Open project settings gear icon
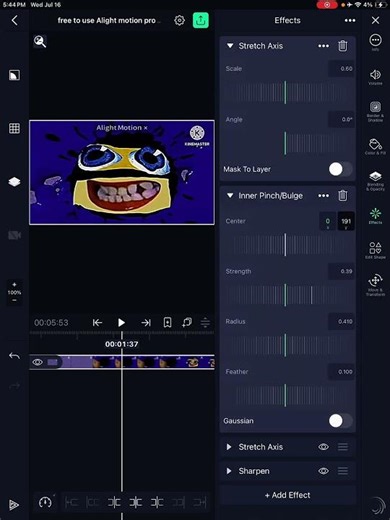 point(179,20)
